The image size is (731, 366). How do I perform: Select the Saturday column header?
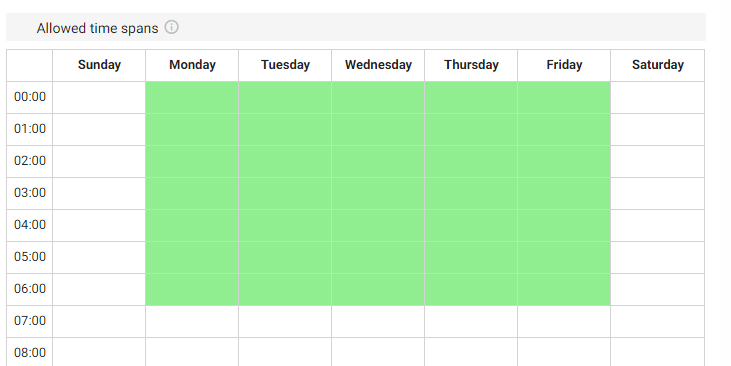tap(657, 65)
